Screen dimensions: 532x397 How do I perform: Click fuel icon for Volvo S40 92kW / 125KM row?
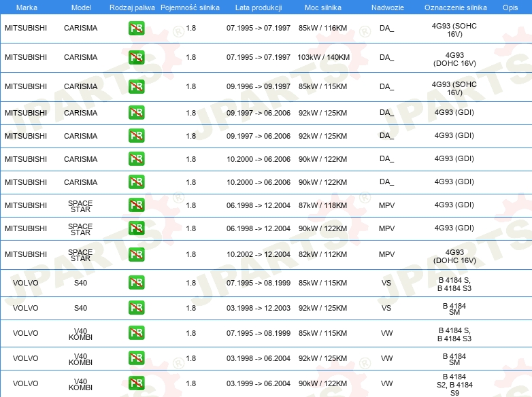tap(136, 308)
